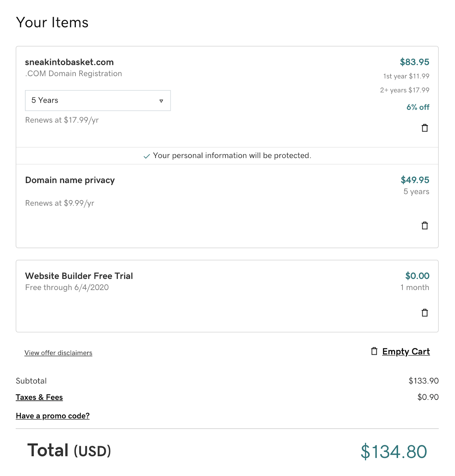Open the Taxes & Fees details link
Image resolution: width=455 pixels, height=476 pixels.
click(39, 397)
